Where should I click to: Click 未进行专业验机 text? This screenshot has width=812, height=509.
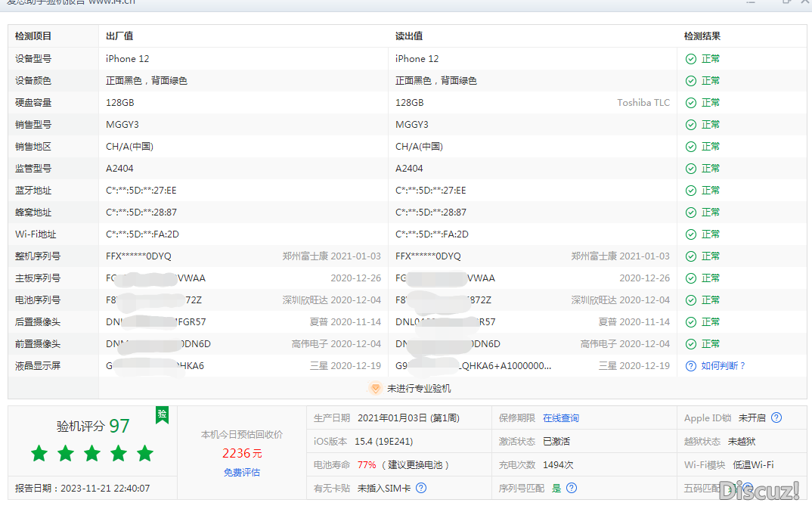419,388
